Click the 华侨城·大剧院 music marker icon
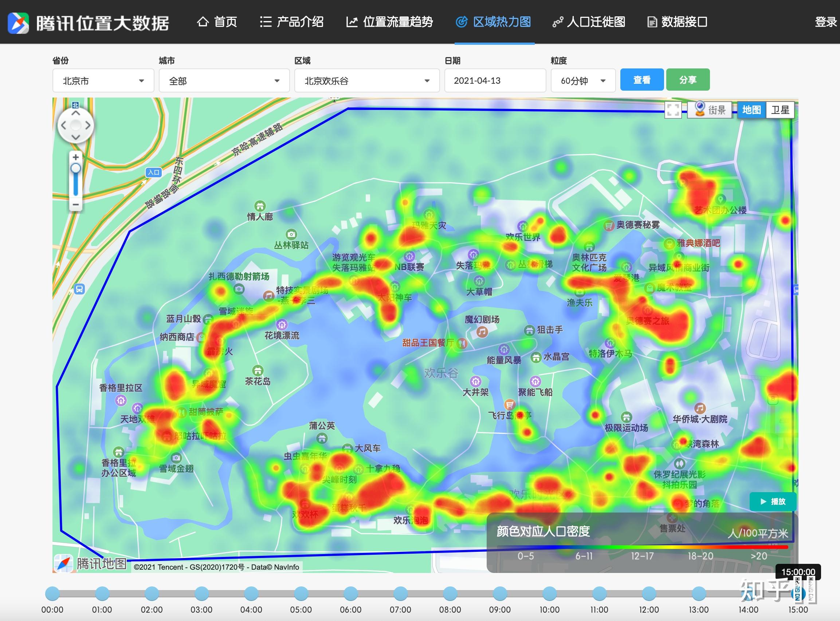 700,408
